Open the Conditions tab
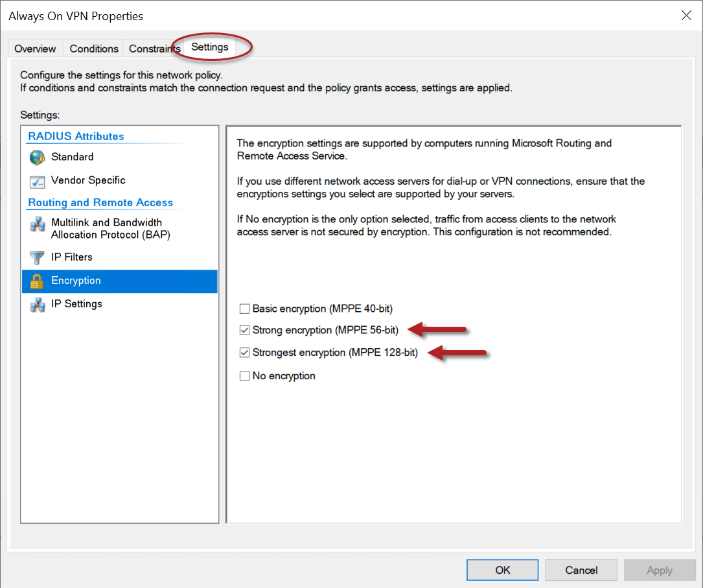This screenshot has height=588, width=703. 94,49
